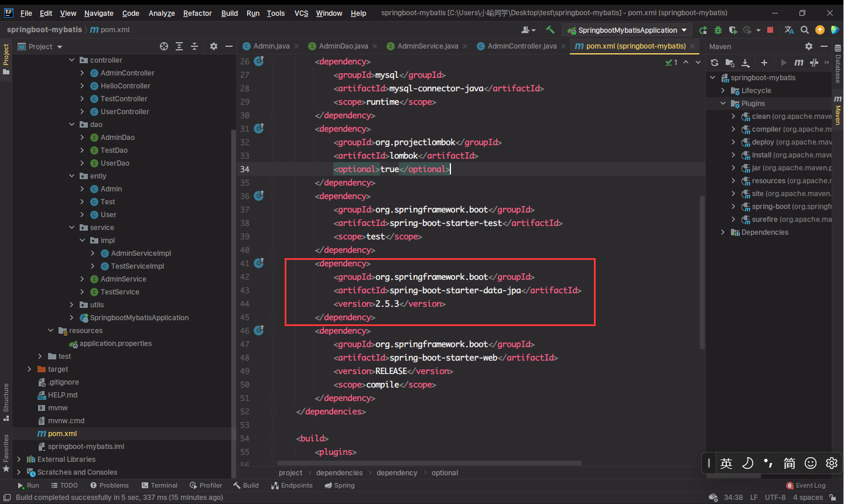Expand Maven Dependencies node
The width and height of the screenshot is (844, 504).
723,232
